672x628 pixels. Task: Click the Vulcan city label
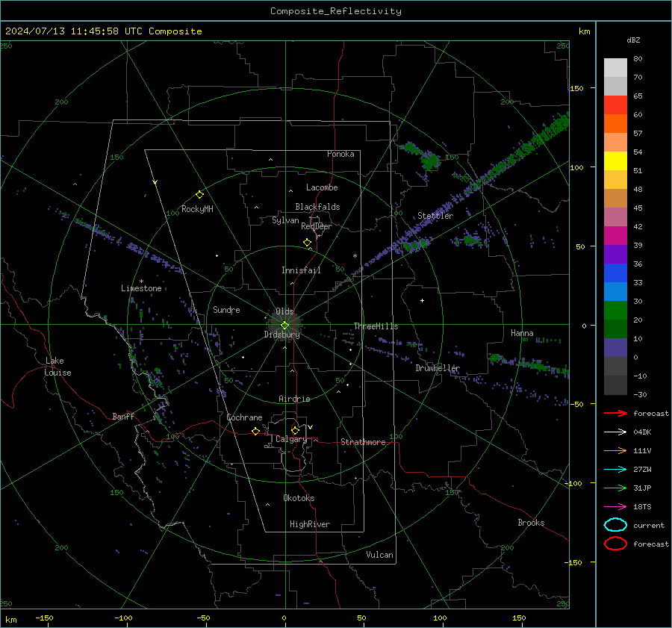tap(379, 555)
